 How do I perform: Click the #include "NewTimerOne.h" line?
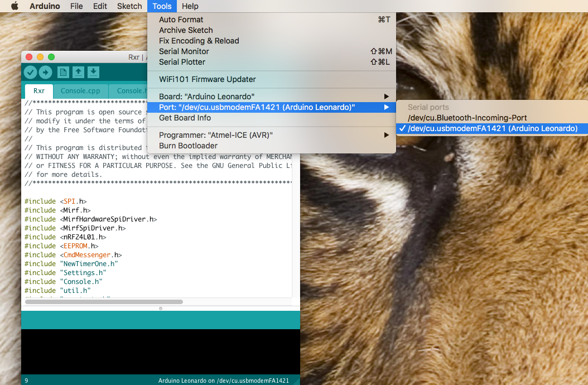pos(71,264)
